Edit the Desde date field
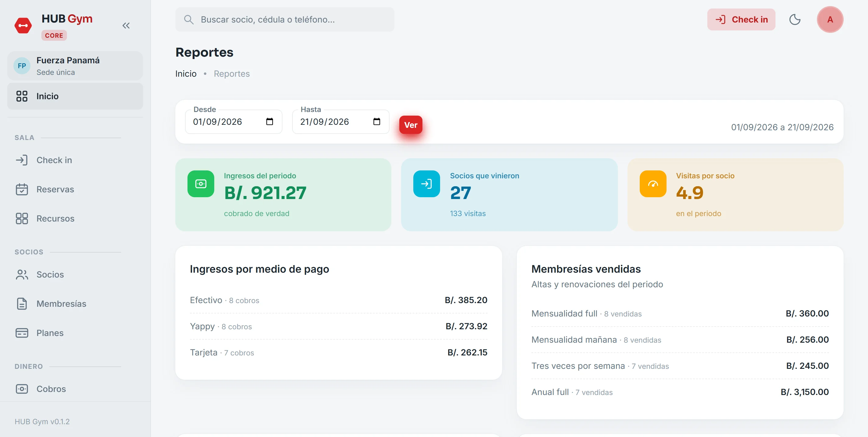868x437 pixels. (x=233, y=122)
